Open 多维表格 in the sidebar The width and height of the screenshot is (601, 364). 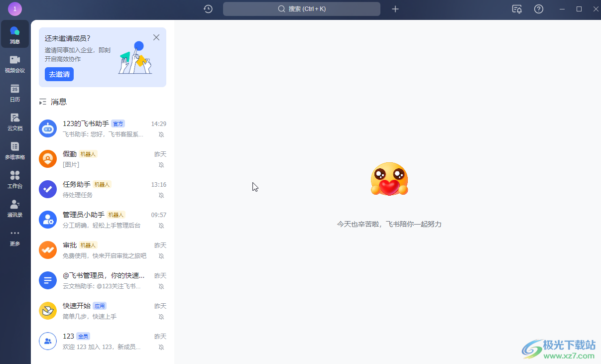pos(15,150)
